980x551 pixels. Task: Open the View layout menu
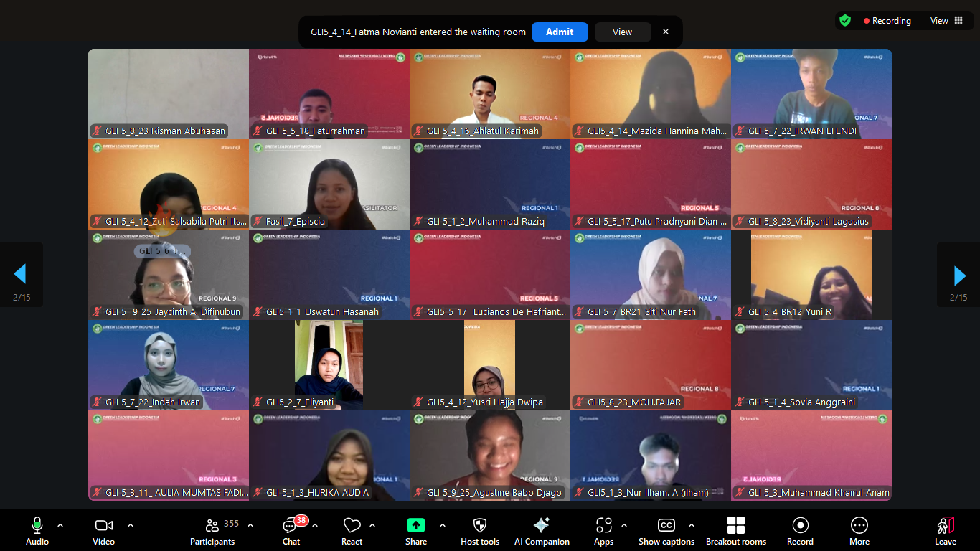946,21
